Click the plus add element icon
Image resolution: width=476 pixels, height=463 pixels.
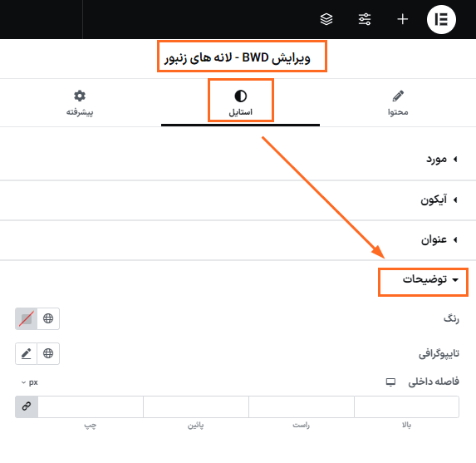(403, 19)
